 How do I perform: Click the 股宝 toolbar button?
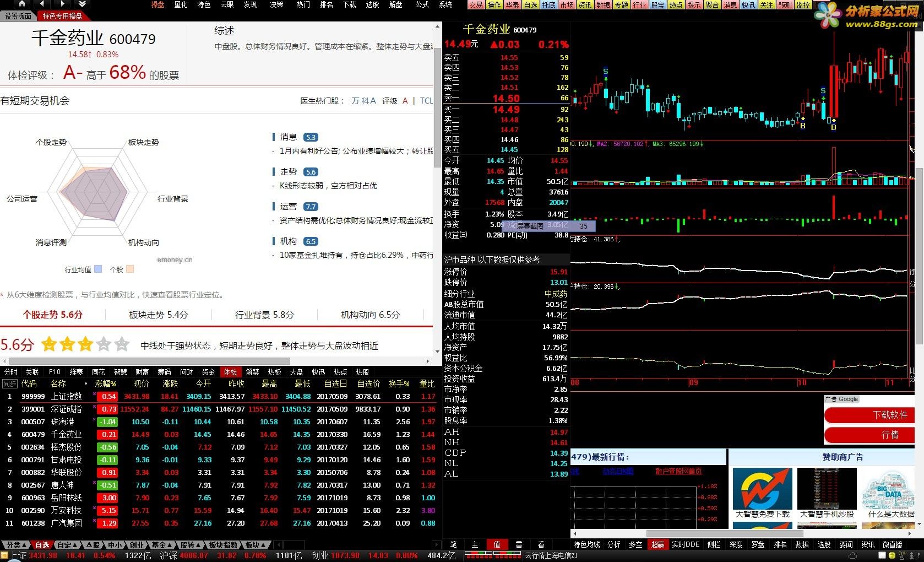[x=658, y=5]
